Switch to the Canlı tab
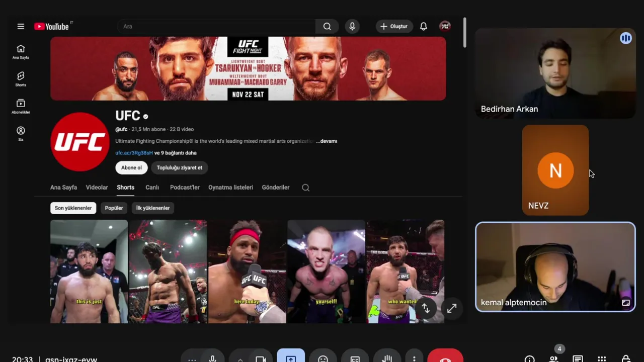 pyautogui.click(x=152, y=188)
